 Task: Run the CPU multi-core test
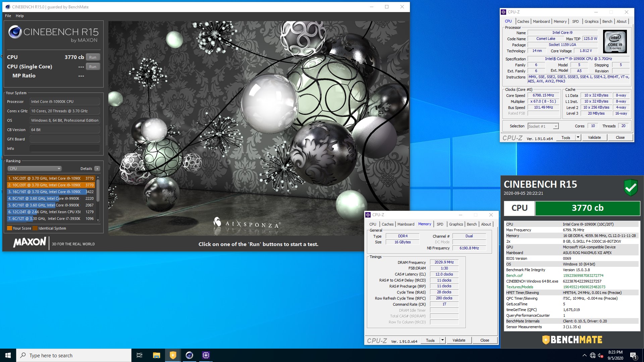click(93, 57)
